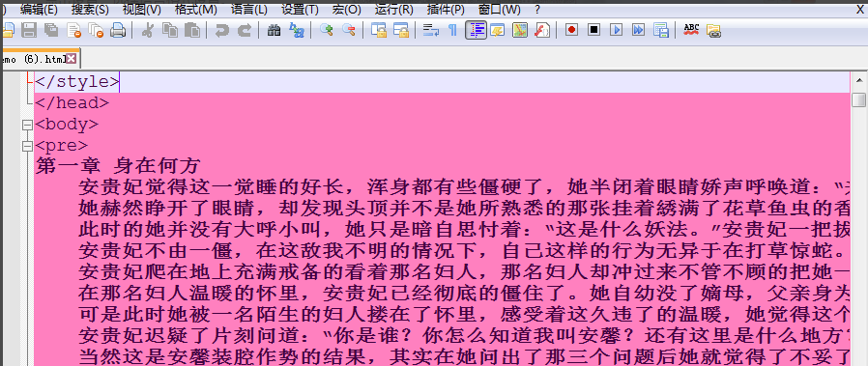Open the 插件(P) menu
Image resolution: width=868 pixels, height=366 pixels.
[x=447, y=10]
